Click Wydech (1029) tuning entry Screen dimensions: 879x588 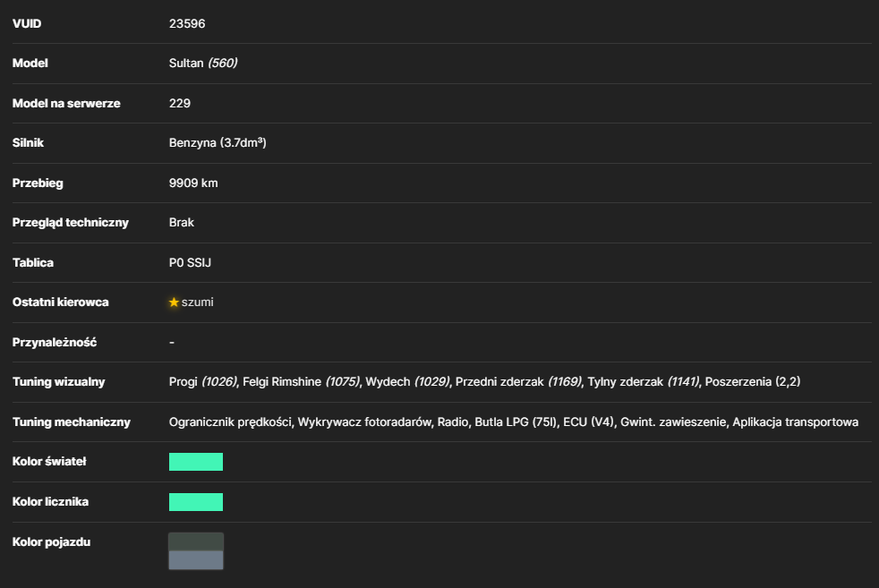tap(407, 382)
